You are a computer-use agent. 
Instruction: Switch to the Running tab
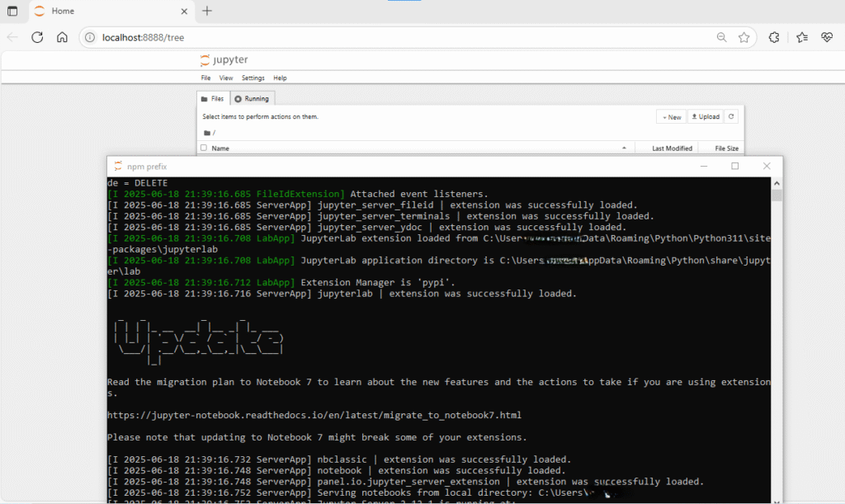tap(253, 98)
